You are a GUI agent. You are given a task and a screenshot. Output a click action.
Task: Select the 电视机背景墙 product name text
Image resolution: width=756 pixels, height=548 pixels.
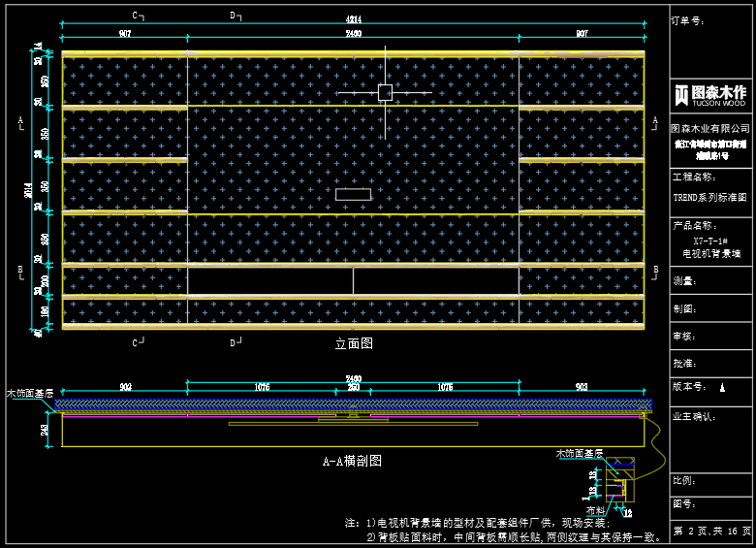(x=711, y=253)
